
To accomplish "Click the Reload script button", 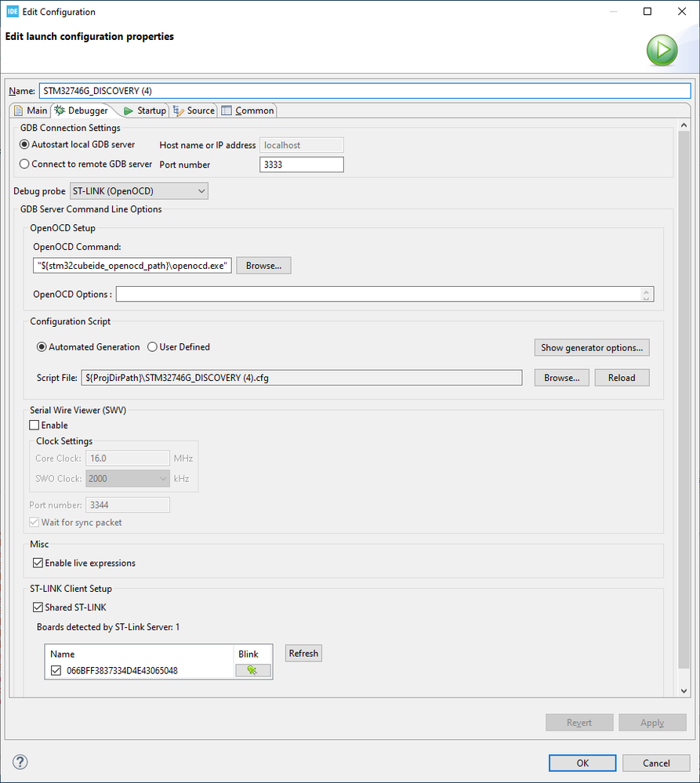I will pyautogui.click(x=622, y=378).
